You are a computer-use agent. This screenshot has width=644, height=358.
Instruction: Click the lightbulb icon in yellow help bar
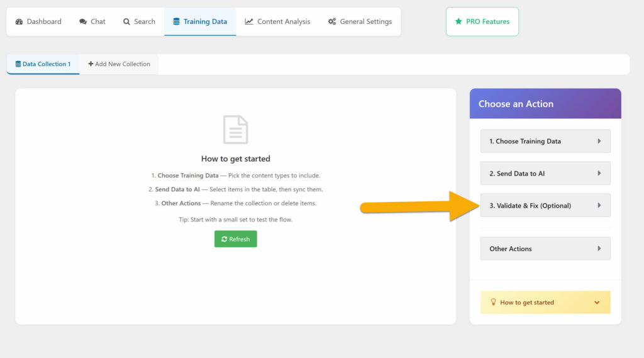[493, 303]
